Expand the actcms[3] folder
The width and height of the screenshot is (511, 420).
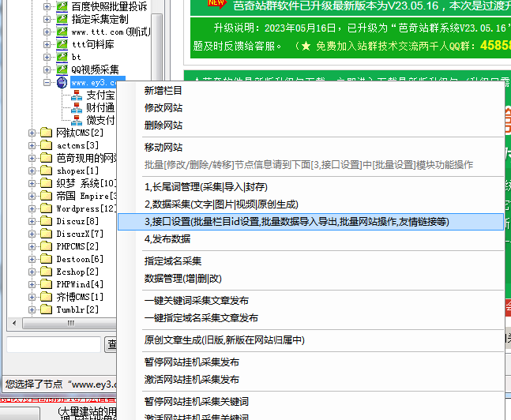(x=32, y=145)
